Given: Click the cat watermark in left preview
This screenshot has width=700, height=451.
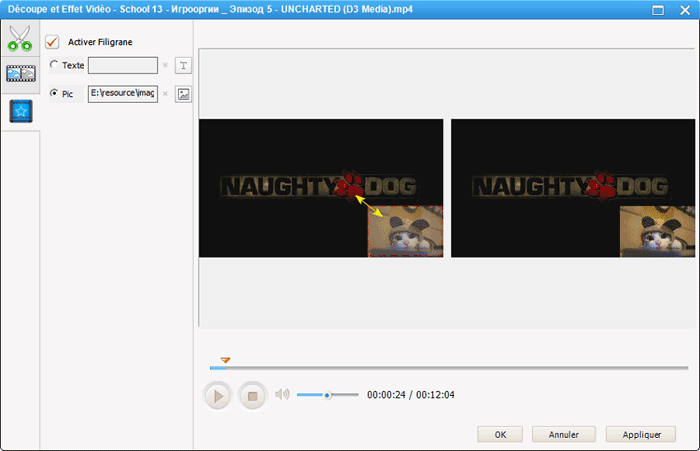Looking at the screenshot, I should (x=405, y=231).
